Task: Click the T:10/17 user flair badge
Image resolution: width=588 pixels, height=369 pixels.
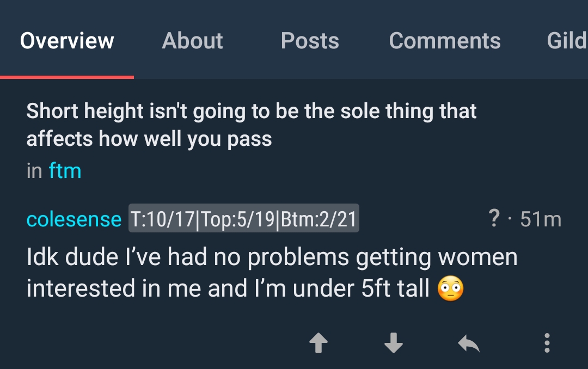Action: (x=244, y=218)
